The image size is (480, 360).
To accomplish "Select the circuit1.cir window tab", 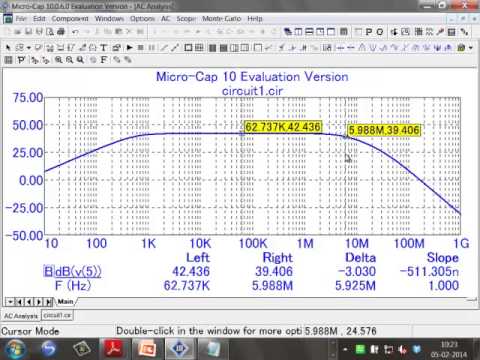I will click(57, 315).
